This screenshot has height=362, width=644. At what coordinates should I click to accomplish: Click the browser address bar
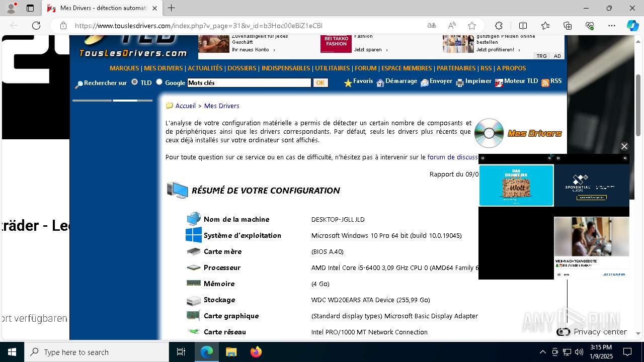pos(247,26)
